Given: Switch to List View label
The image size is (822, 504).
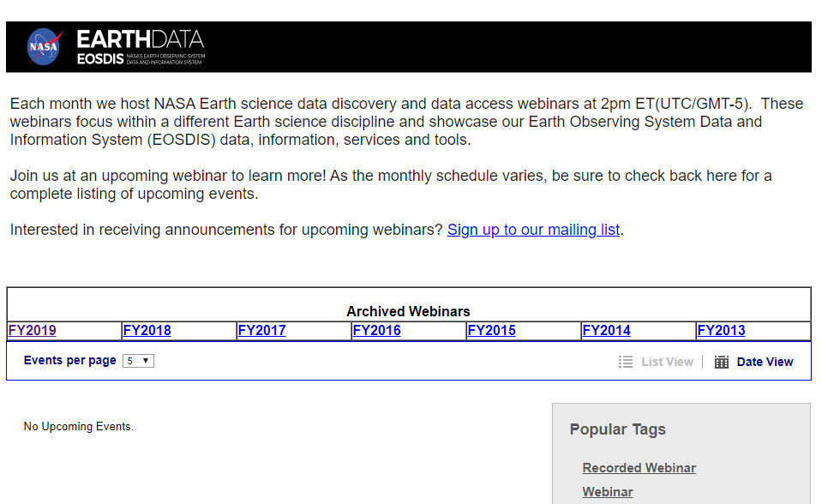Looking at the screenshot, I should (667, 362).
